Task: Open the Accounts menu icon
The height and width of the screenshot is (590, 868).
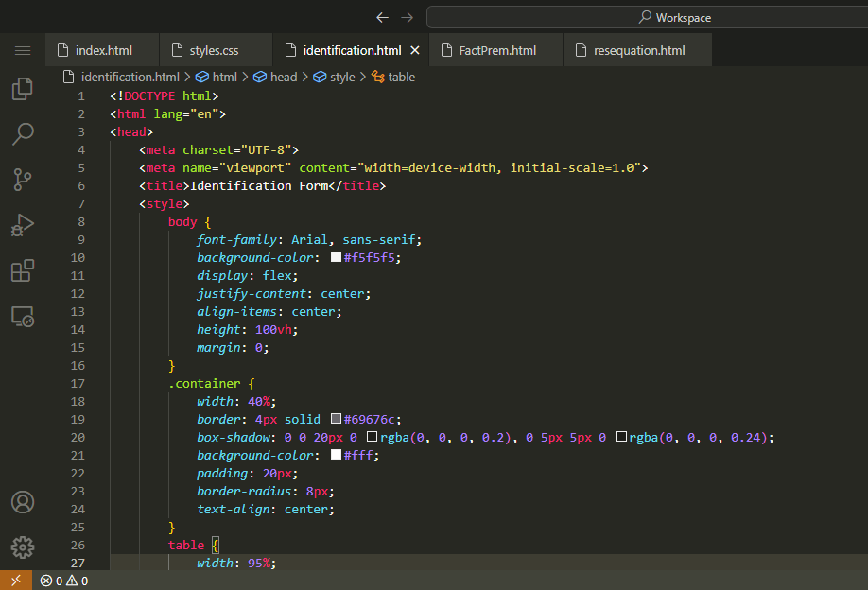Action: 23,501
